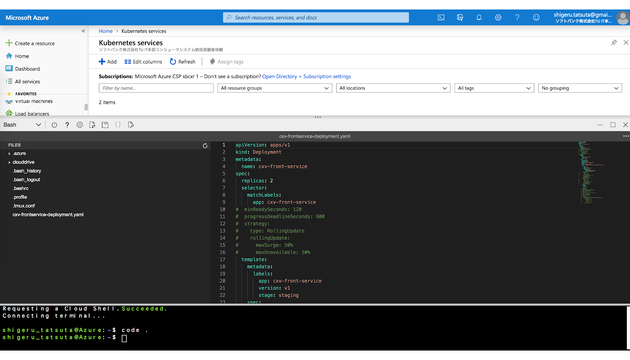Click Edit columns
The width and height of the screenshot is (630, 360).
tap(143, 62)
